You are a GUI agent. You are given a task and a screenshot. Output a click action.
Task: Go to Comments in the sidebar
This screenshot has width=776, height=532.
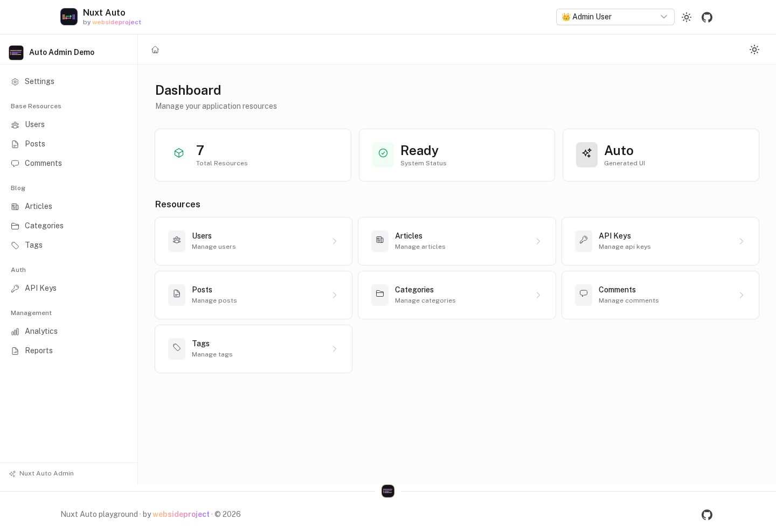[x=68, y=163]
